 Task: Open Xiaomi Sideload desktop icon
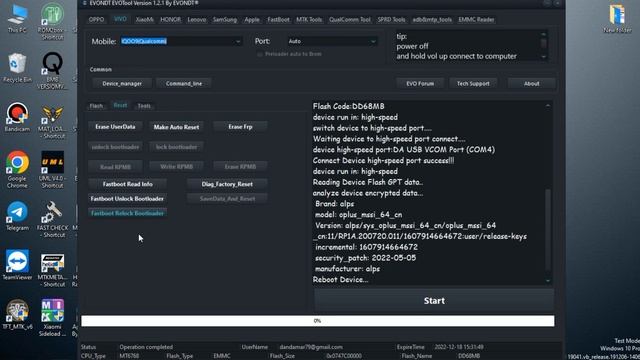coord(52,318)
